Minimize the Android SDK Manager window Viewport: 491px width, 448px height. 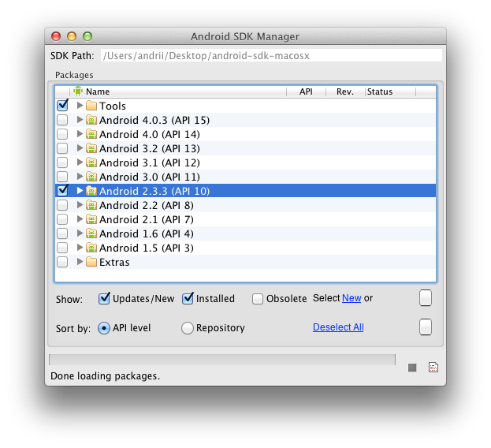[x=72, y=36]
